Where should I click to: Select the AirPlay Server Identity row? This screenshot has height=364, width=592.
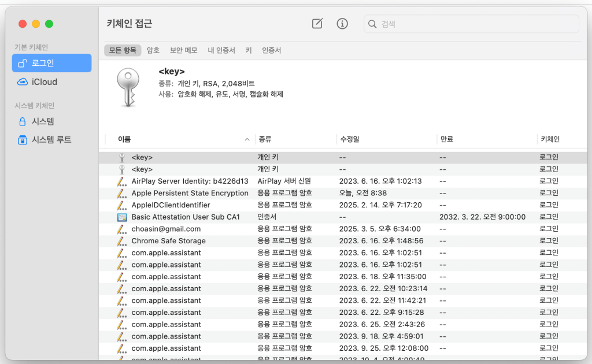pos(190,181)
